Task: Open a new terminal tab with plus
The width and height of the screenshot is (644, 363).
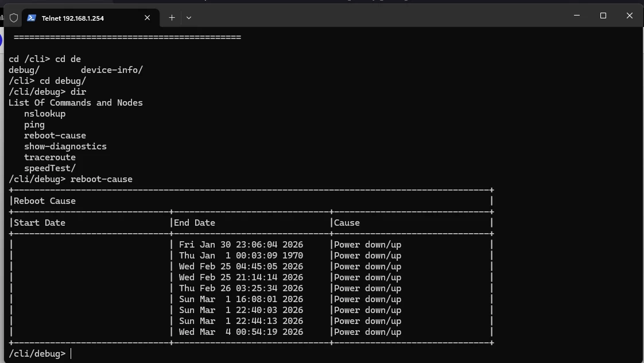Action: pyautogui.click(x=172, y=18)
